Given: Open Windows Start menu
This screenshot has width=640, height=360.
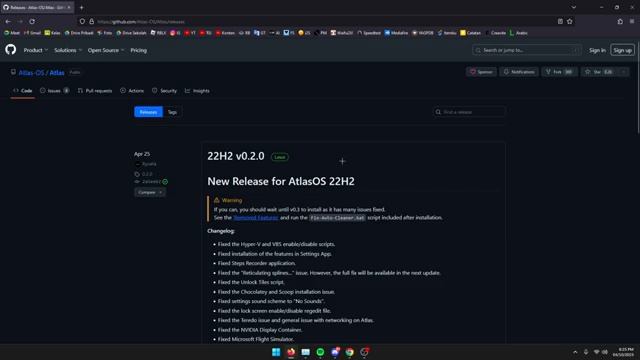Looking at the screenshot, I should coord(276,352).
